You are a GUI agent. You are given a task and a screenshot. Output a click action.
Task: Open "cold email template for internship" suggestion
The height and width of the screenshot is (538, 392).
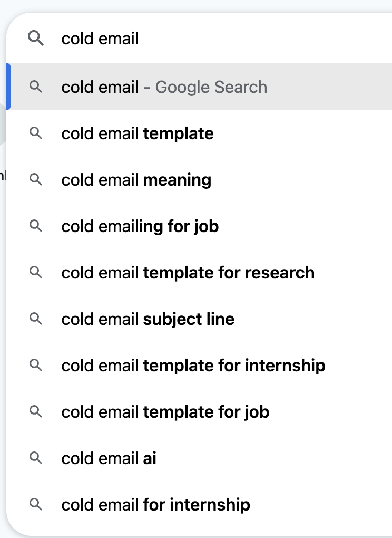pos(193,366)
